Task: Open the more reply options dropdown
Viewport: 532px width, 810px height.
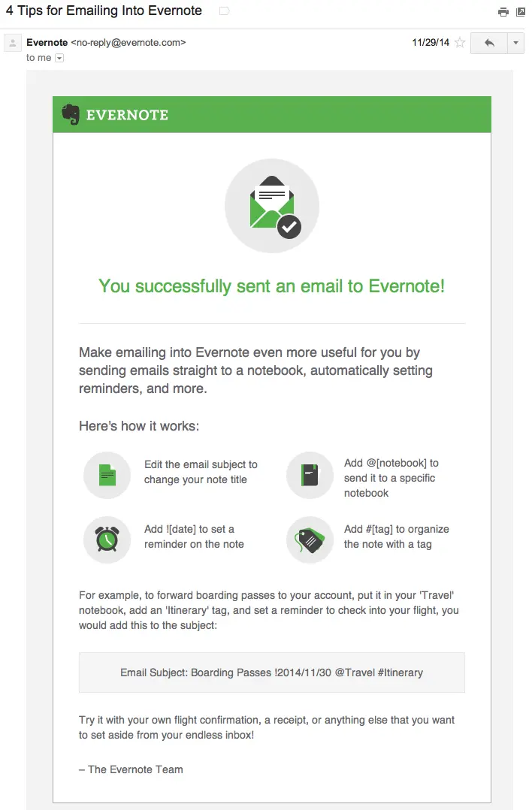Action: point(515,43)
